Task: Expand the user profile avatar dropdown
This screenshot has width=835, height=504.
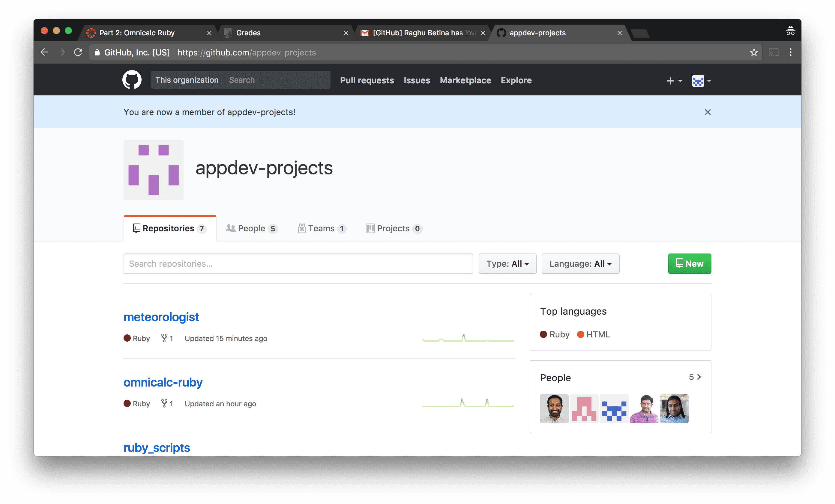Action: tap(701, 81)
